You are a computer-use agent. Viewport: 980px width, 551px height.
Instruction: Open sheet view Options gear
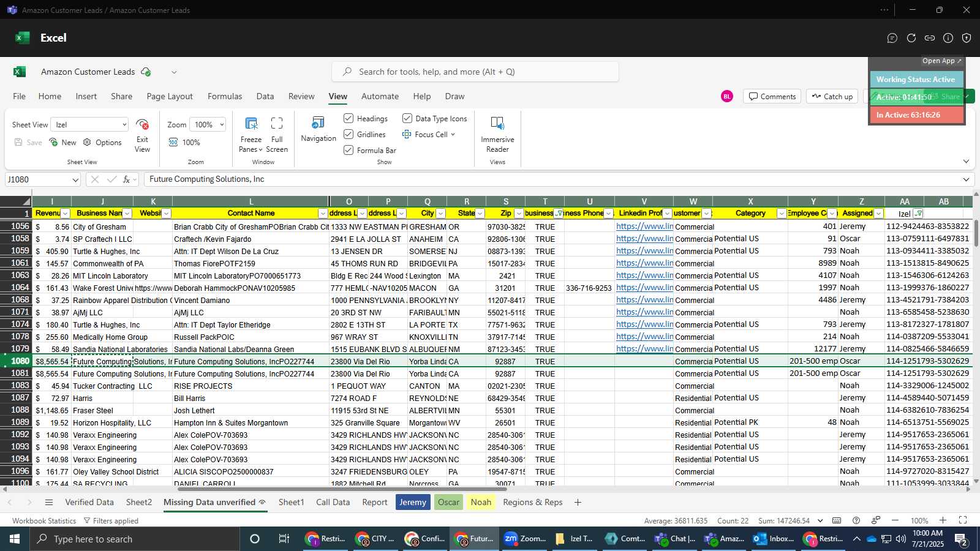[87, 142]
